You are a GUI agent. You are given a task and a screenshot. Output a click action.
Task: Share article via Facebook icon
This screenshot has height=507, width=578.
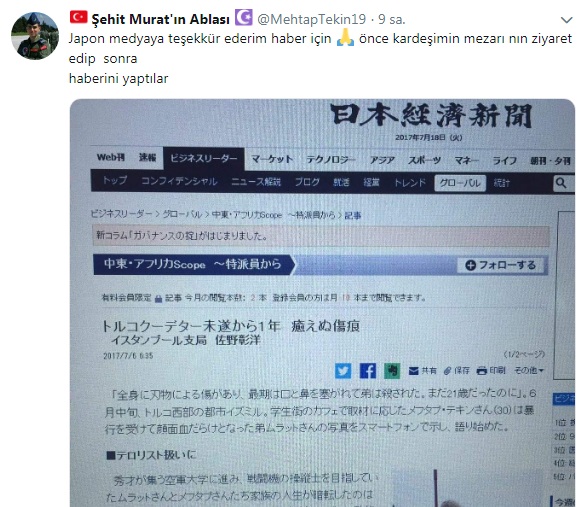coord(368,371)
